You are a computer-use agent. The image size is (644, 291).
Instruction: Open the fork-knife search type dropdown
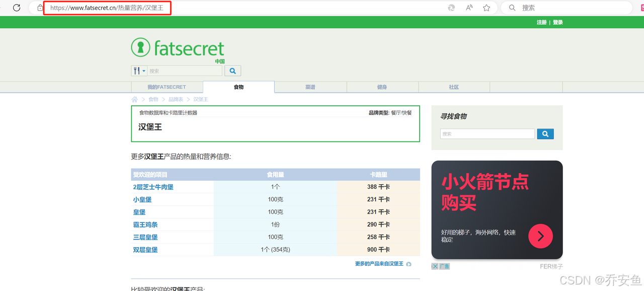coord(139,71)
